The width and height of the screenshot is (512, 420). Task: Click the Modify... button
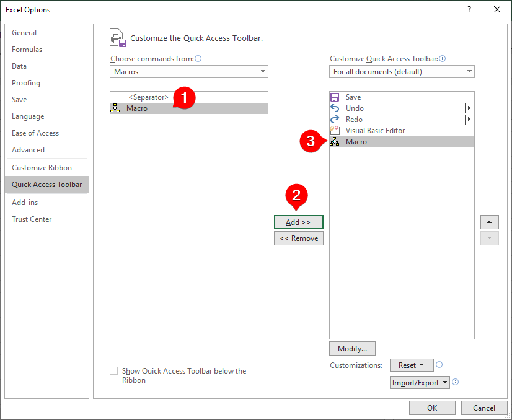click(352, 349)
